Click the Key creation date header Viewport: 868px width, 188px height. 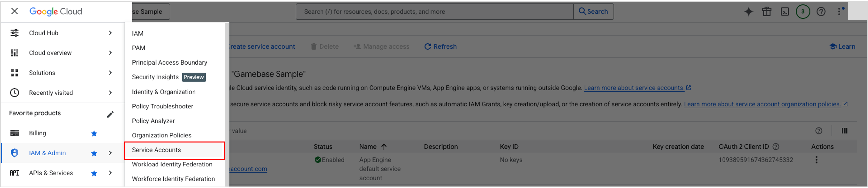pos(678,147)
